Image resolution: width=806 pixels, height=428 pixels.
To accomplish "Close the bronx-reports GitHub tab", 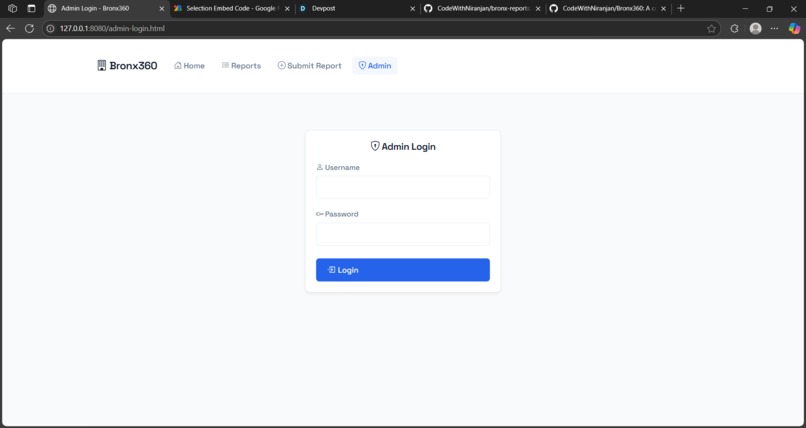I will pyautogui.click(x=538, y=9).
